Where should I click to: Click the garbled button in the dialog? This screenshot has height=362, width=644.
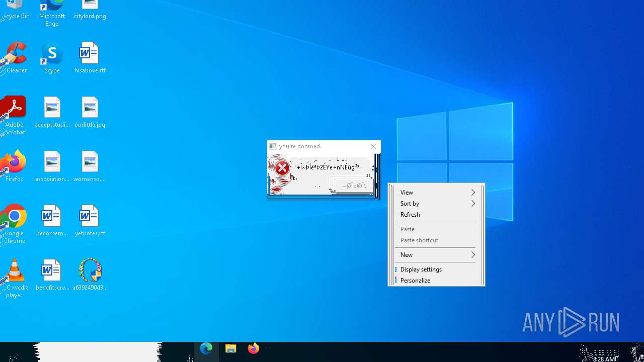(x=354, y=186)
